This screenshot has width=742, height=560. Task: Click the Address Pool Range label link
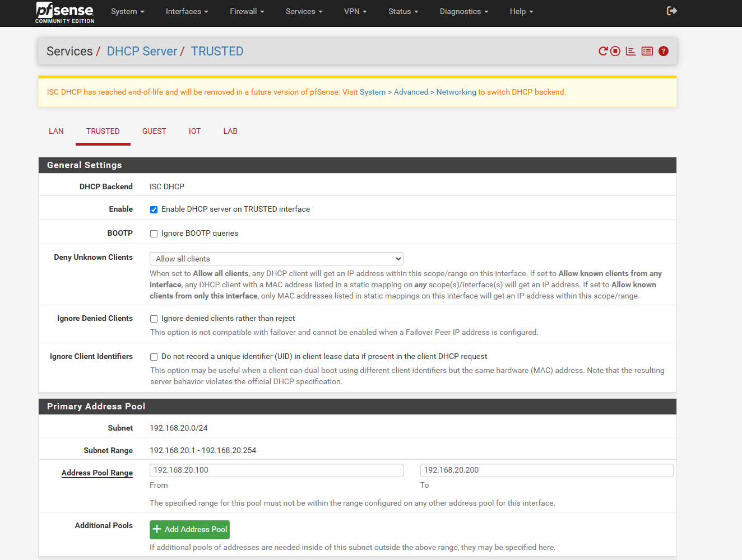tap(97, 473)
